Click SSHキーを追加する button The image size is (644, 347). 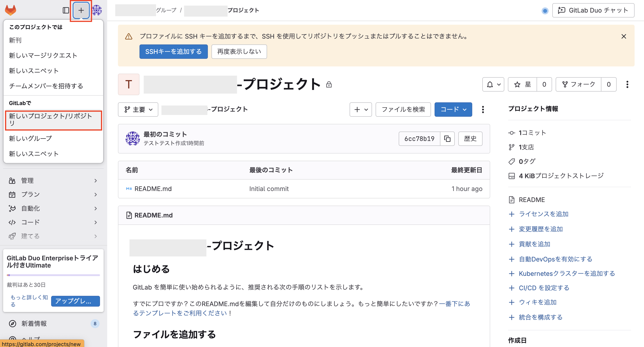pos(174,52)
